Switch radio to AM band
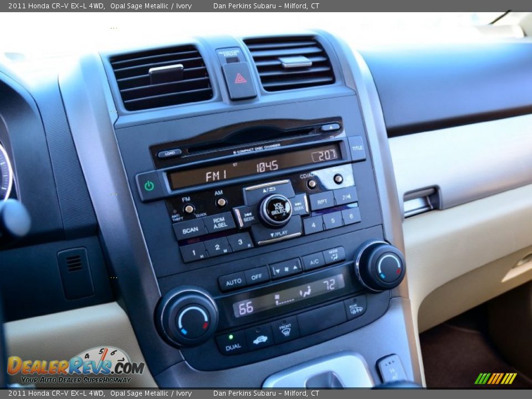This screenshot has height=399, width=532. tap(222, 203)
